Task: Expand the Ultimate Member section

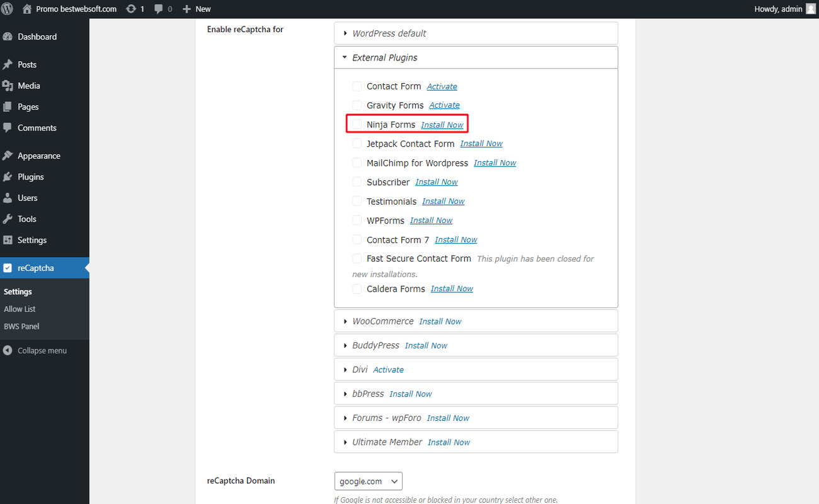Action: (x=476, y=442)
